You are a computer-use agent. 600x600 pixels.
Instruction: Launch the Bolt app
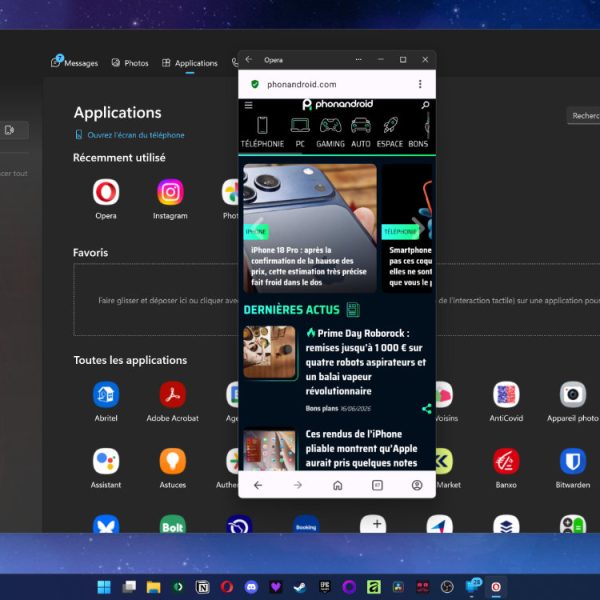tap(173, 524)
